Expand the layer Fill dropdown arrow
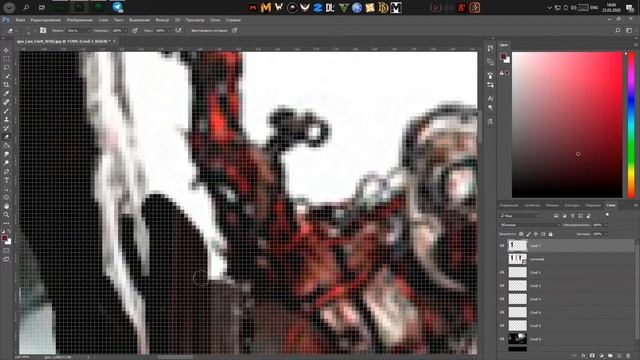Viewport: 640px width, 360px height. click(606, 234)
